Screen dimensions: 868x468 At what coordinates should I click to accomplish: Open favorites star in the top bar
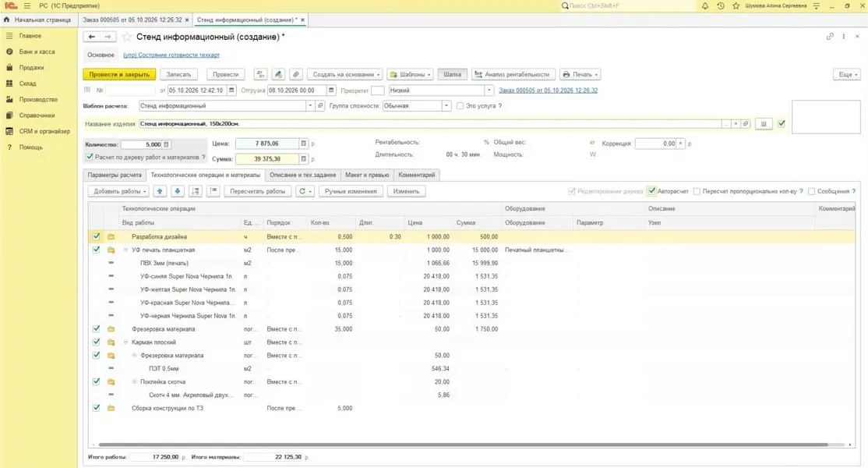[736, 6]
